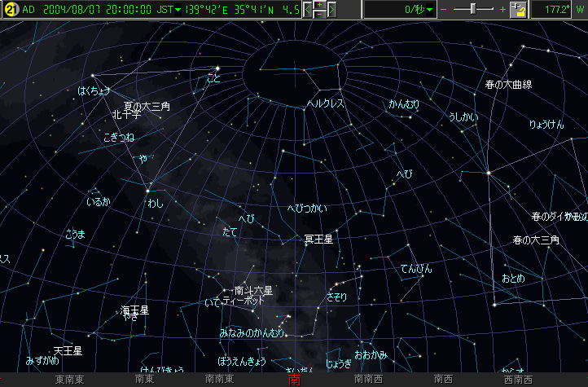Click the plus sign right of slider

502,10
